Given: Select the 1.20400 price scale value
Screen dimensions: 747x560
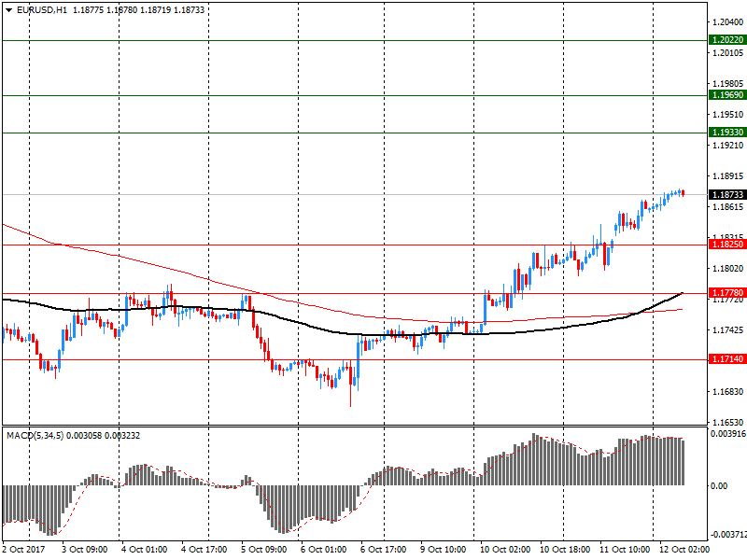Looking at the screenshot, I should coord(728,21).
